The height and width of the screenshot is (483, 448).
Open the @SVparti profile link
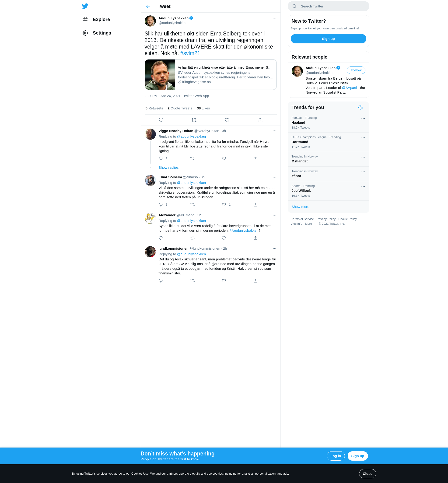pyautogui.click(x=349, y=88)
